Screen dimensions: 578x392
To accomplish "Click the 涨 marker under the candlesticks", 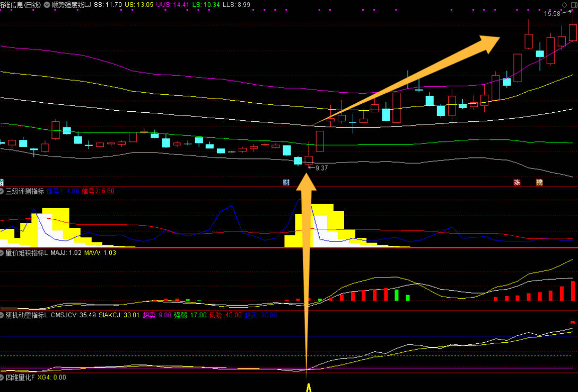I will pos(517,182).
